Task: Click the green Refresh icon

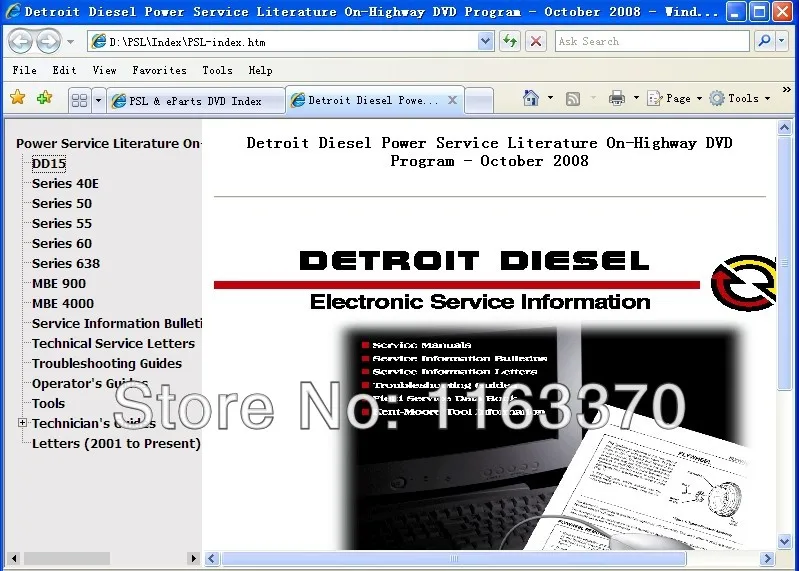Action: 510,41
